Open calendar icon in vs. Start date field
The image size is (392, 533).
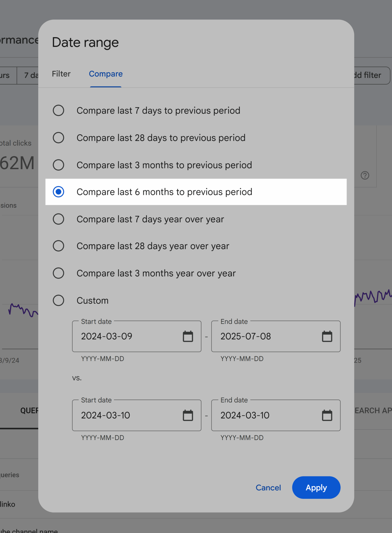188,415
